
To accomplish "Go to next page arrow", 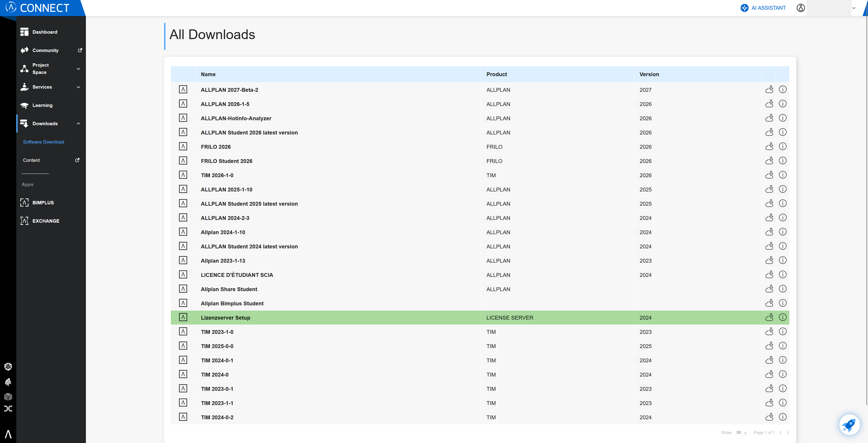I will [788, 433].
